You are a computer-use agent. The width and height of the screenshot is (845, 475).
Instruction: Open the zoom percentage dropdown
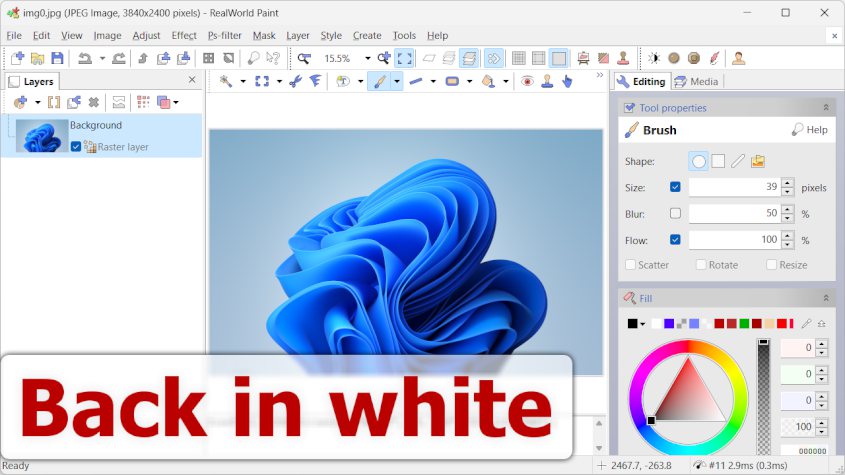pyautogui.click(x=368, y=58)
